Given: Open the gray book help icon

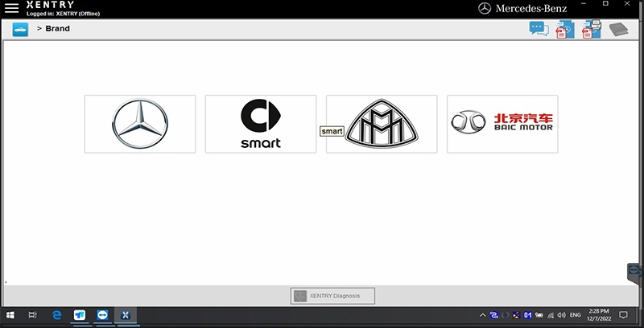Looking at the screenshot, I should pos(618,30).
